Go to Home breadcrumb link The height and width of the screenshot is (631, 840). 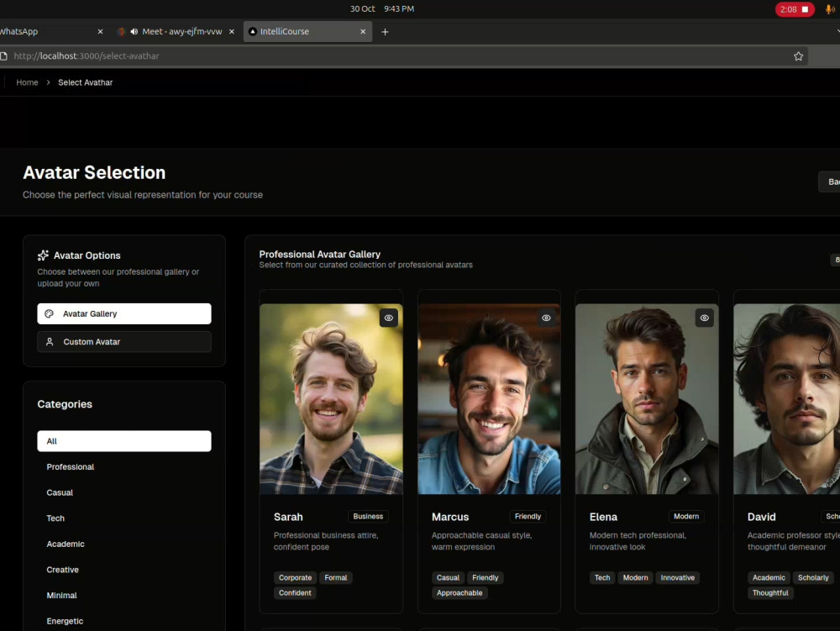click(x=28, y=82)
